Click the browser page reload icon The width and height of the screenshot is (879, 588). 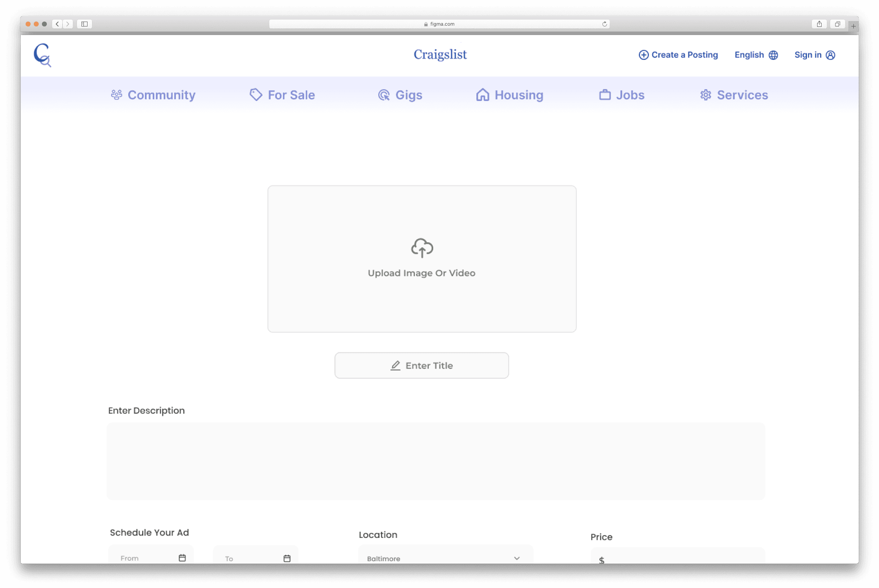point(605,24)
